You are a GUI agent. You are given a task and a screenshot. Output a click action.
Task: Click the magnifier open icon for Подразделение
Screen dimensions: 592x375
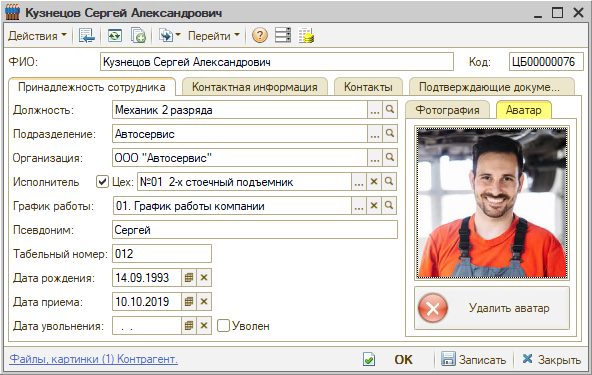click(x=390, y=134)
